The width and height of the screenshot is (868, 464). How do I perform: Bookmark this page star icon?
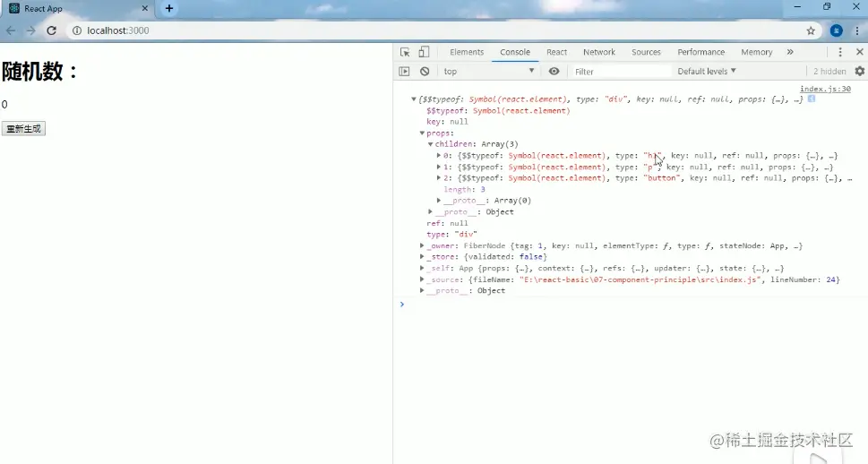pos(811,30)
